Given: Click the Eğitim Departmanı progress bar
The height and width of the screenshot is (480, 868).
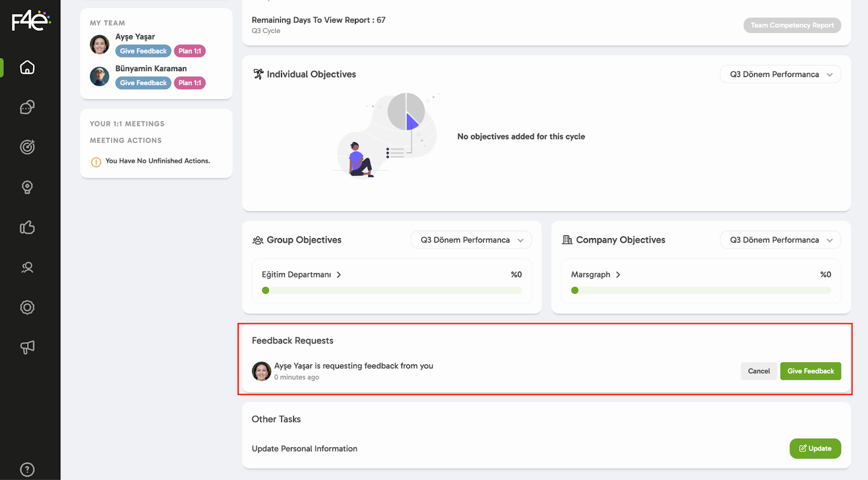Looking at the screenshot, I should click(392, 291).
